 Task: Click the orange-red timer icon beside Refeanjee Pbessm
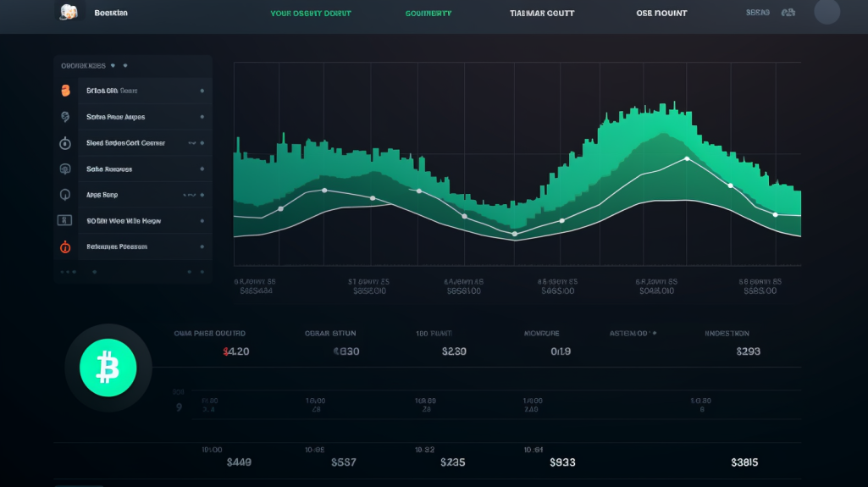point(65,247)
